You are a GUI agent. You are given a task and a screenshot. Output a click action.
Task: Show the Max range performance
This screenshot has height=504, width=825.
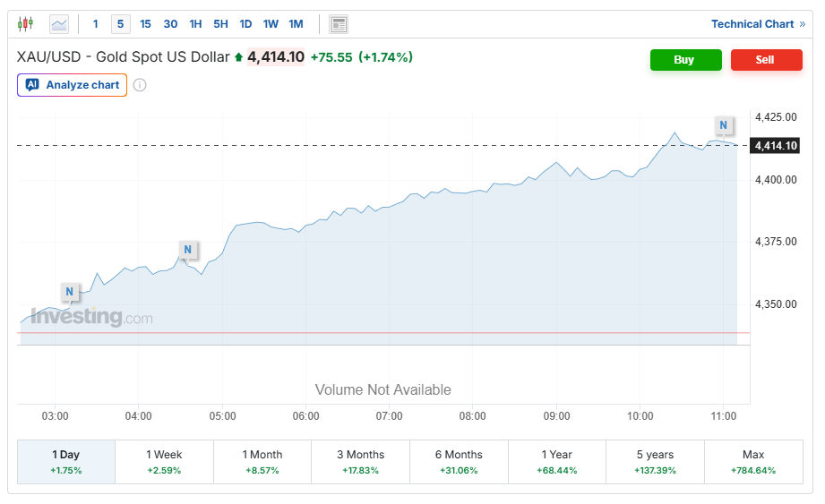[753, 462]
